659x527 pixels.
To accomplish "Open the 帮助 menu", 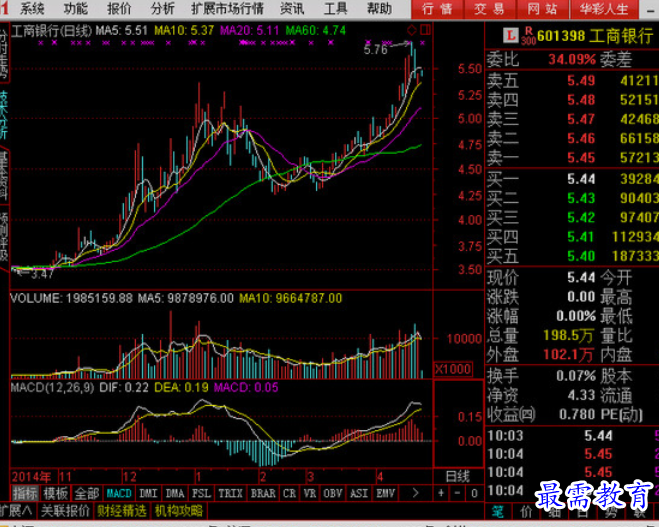I will (x=379, y=8).
